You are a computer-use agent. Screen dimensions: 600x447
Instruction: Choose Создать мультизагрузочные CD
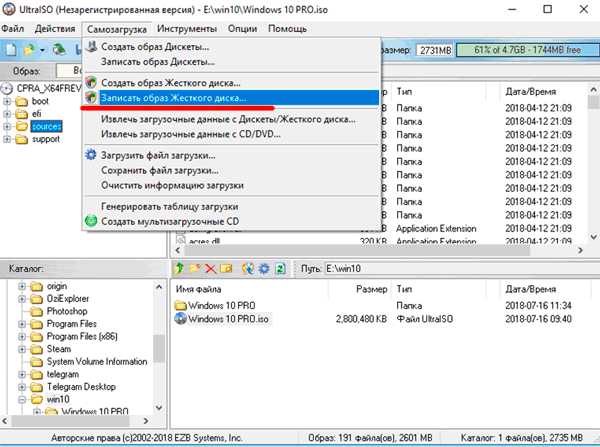[232, 221]
